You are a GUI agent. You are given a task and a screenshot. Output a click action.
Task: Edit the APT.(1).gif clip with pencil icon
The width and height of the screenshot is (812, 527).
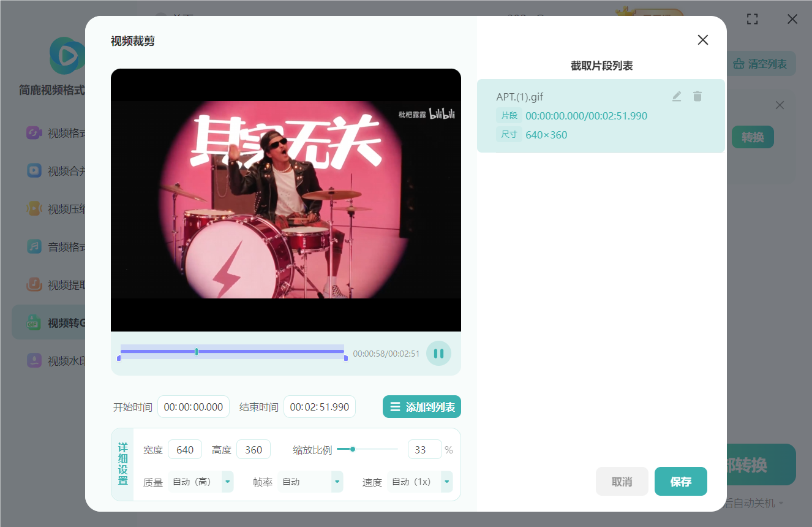(676, 96)
